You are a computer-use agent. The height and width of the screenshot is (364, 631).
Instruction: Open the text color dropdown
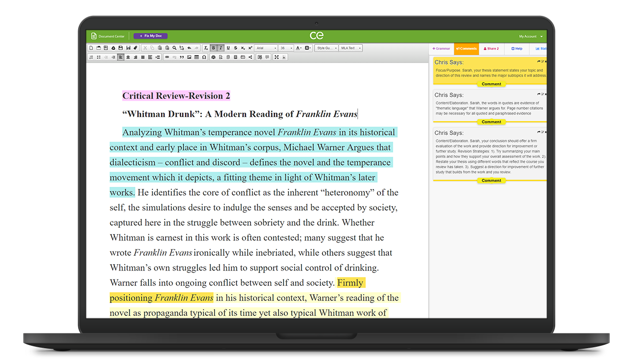tap(298, 48)
